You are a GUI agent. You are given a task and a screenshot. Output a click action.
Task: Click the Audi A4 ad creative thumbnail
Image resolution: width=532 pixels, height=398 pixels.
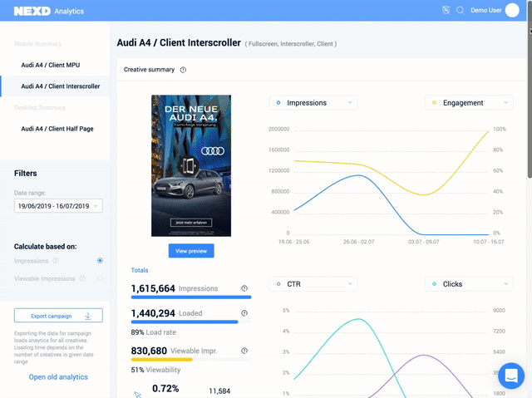click(x=191, y=166)
